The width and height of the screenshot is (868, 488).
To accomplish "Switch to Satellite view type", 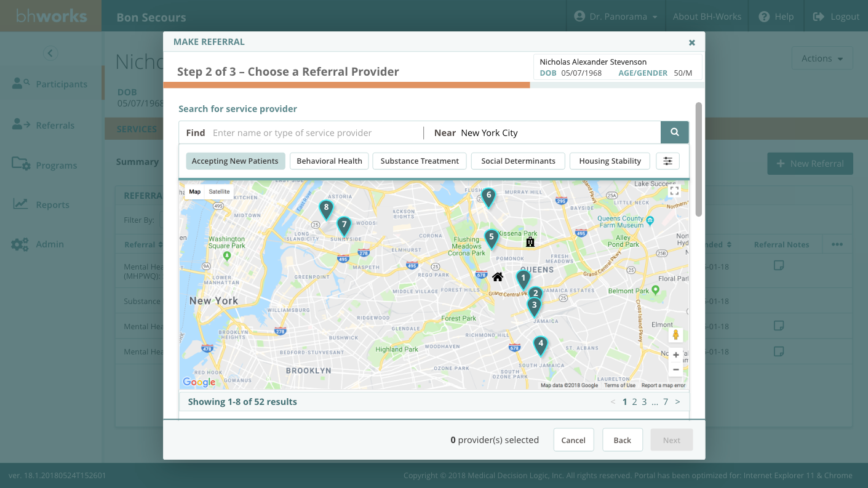I will point(219,191).
